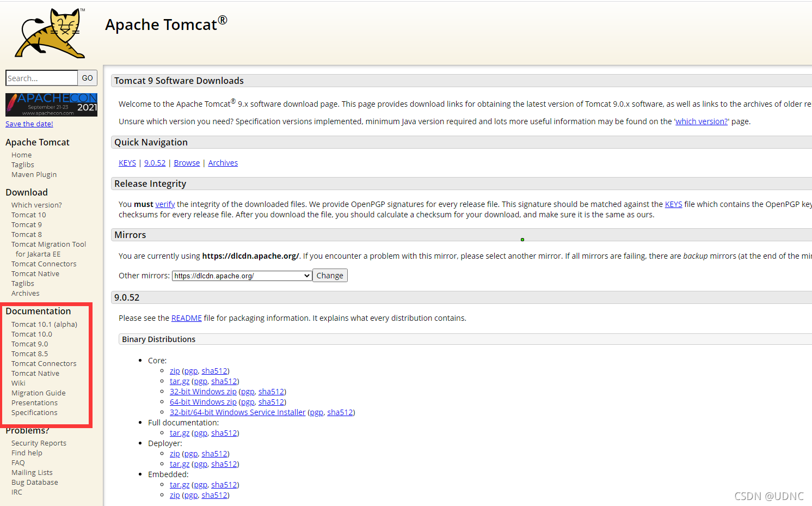This screenshot has width=812, height=506.
Task: Download the 32-bit Windows zip Core distribution
Action: (x=203, y=391)
